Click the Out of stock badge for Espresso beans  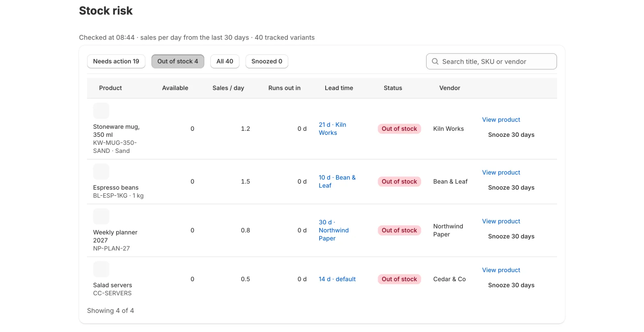pos(399,181)
